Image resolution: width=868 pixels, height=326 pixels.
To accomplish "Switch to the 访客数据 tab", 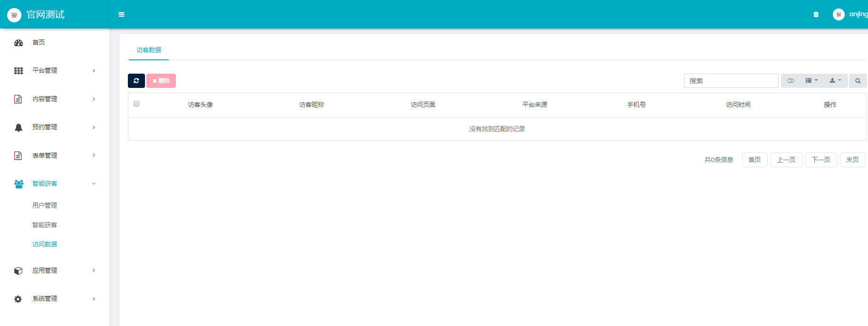I will point(149,50).
